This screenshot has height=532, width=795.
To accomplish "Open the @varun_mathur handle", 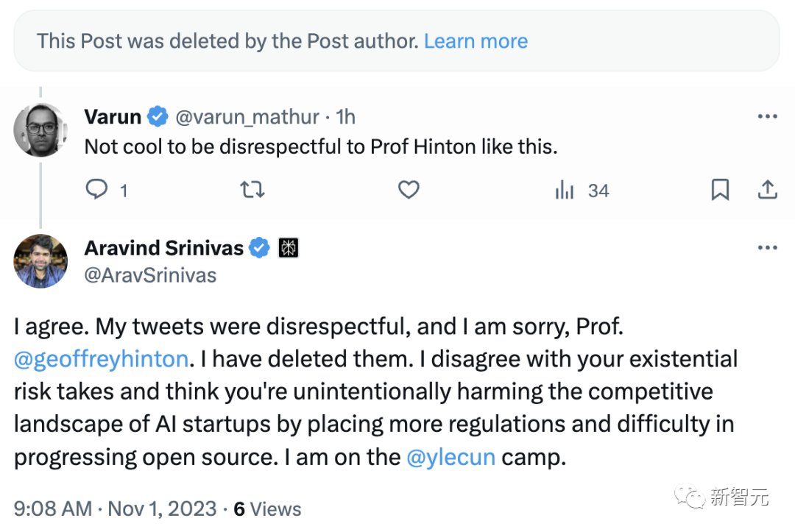I will 247,116.
